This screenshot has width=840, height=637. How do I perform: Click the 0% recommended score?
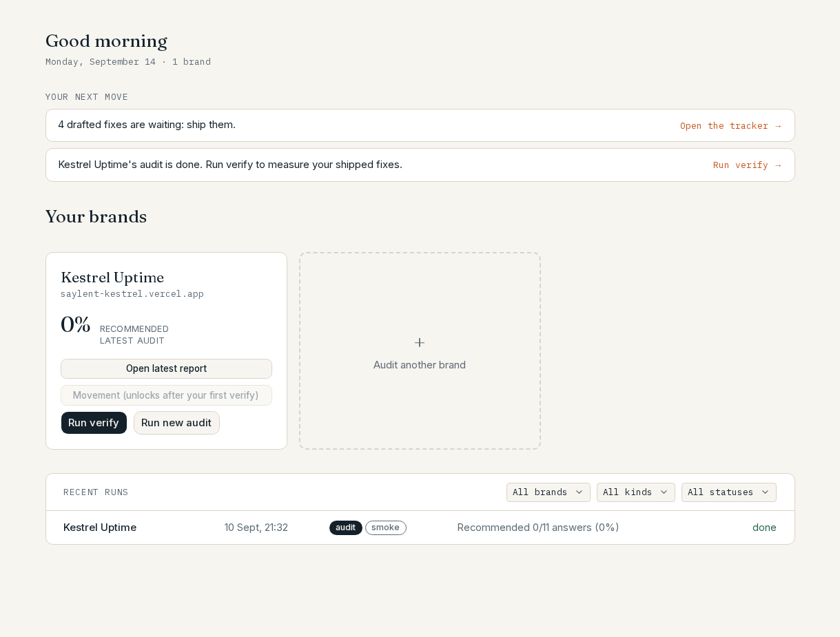(76, 324)
